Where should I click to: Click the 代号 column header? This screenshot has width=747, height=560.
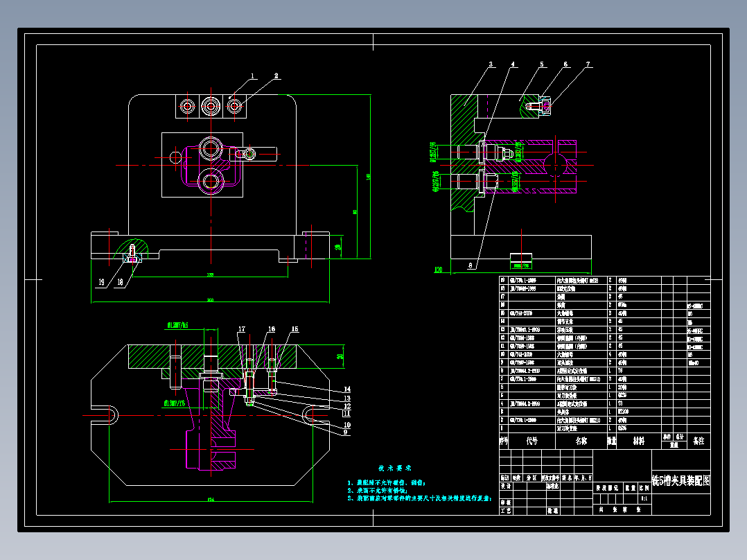click(531, 441)
